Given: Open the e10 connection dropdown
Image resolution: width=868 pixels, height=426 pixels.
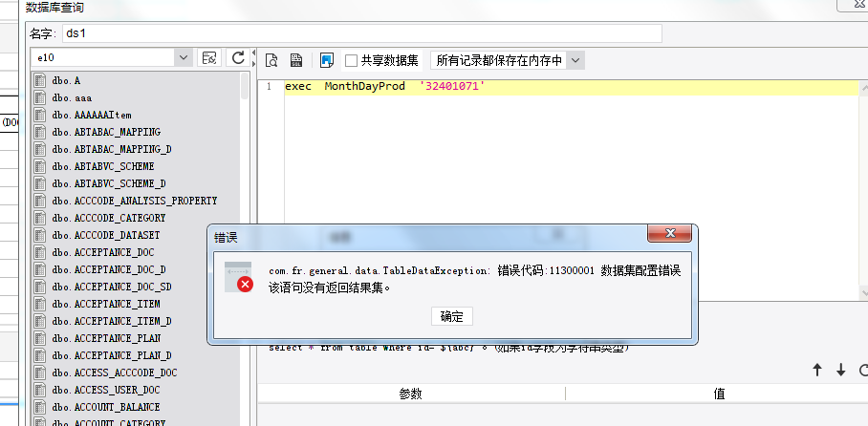Looking at the screenshot, I should [x=183, y=57].
